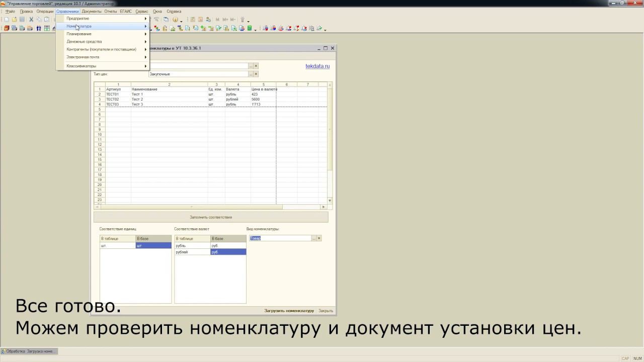Select the price cell 1'713
644x362 pixels.
pos(263,104)
